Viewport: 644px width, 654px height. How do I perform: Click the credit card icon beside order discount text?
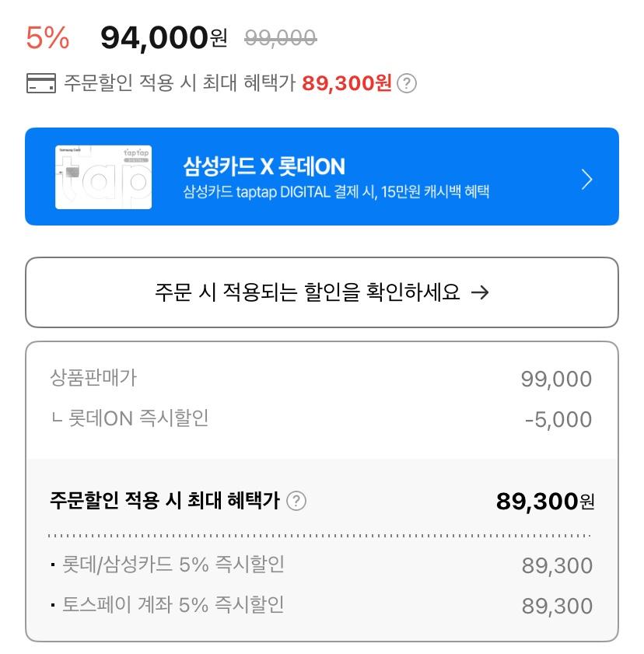coord(40,83)
